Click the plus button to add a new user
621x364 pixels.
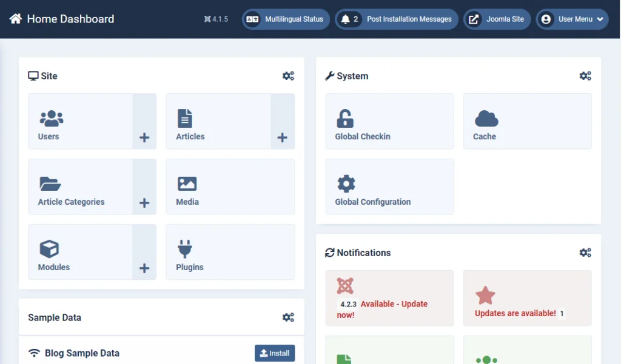pos(144,138)
